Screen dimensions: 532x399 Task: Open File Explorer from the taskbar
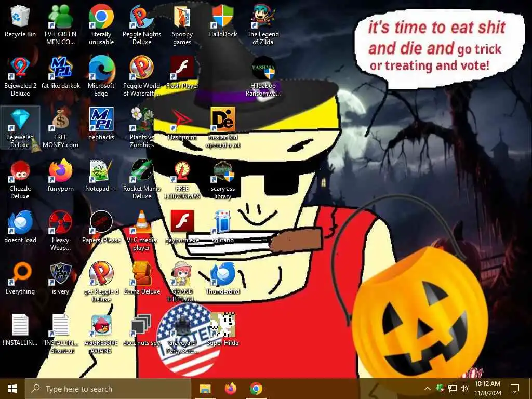click(x=205, y=389)
